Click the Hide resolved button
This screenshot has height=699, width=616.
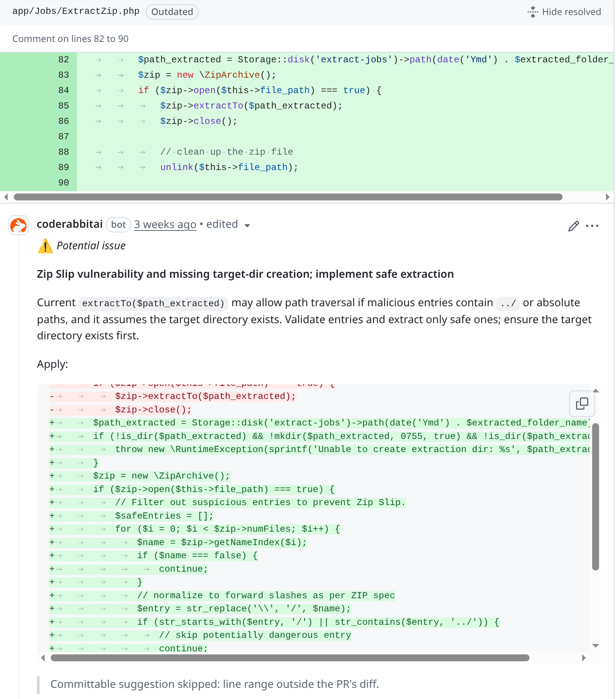point(564,12)
